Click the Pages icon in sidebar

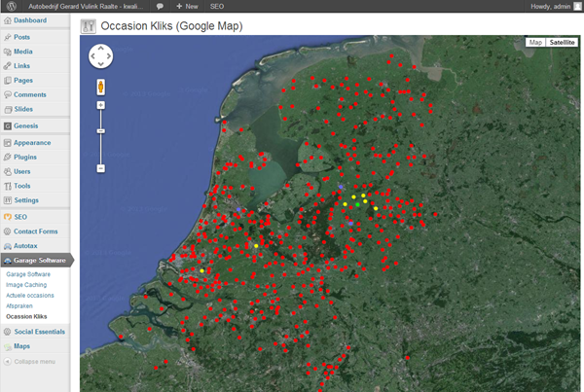tap(8, 81)
